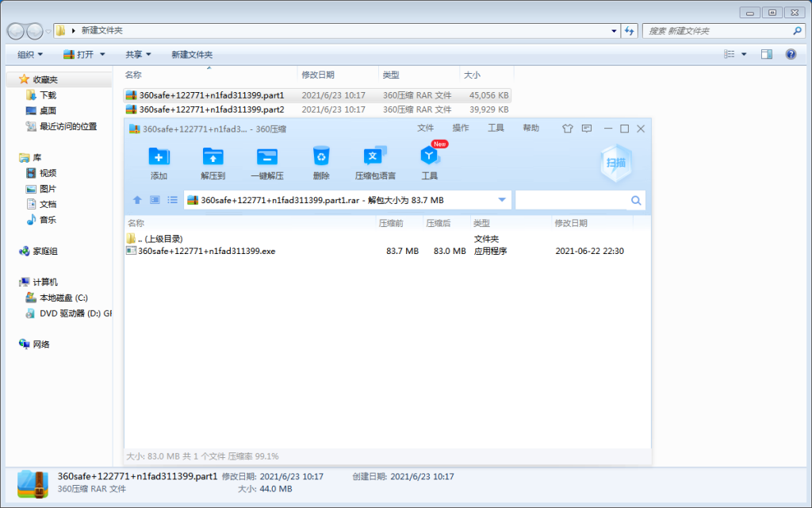Open the 操作 menu in 360压缩
812x508 pixels.
(x=461, y=128)
